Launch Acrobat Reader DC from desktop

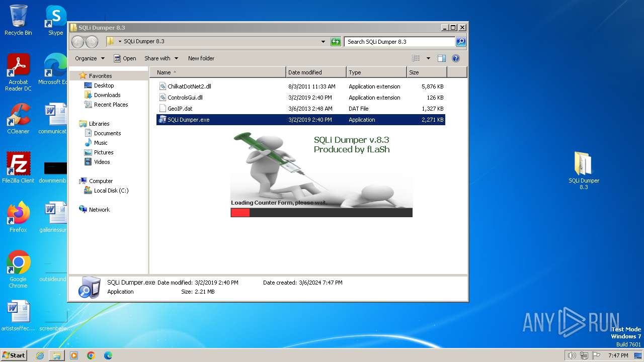point(18,72)
